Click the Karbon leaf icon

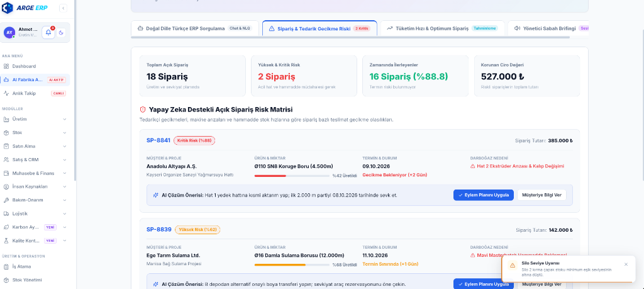tap(6, 227)
